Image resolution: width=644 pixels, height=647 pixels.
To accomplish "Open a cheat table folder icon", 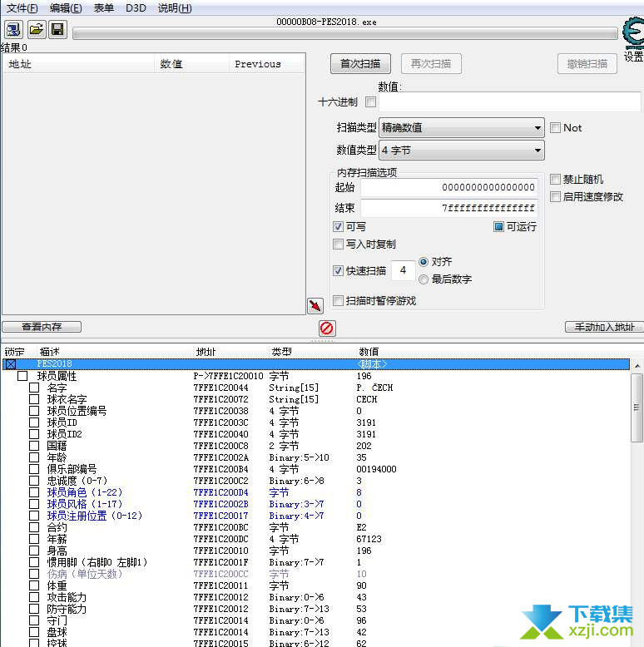I will 37,29.
